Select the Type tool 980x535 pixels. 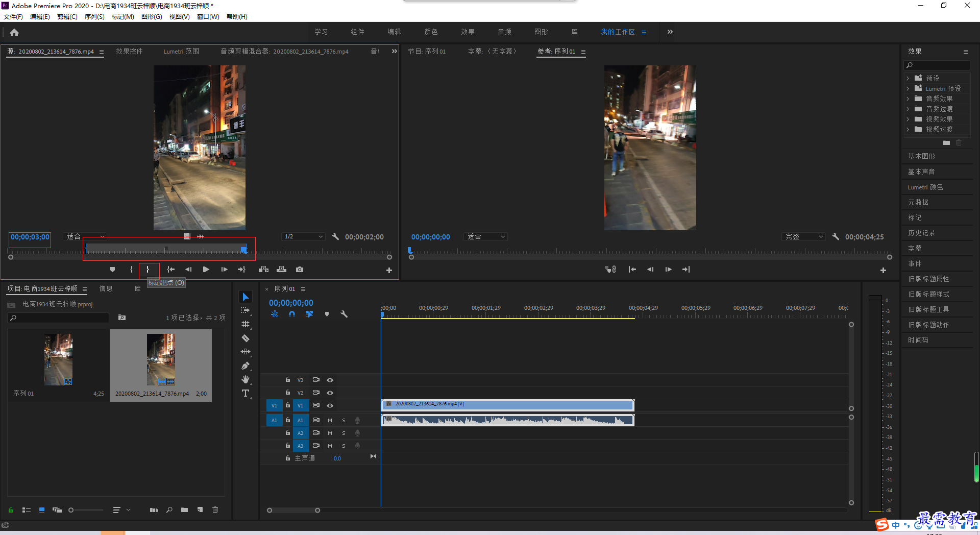click(x=246, y=393)
